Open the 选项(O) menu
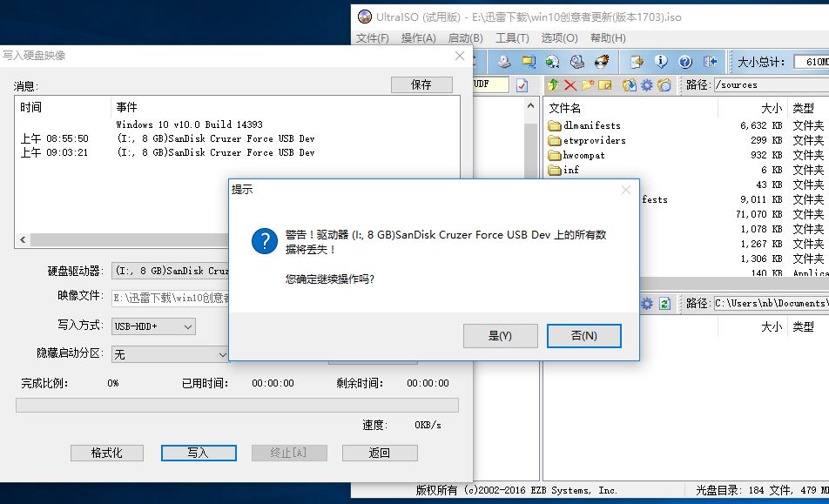Screen dimensions: 829x504 click(x=556, y=37)
